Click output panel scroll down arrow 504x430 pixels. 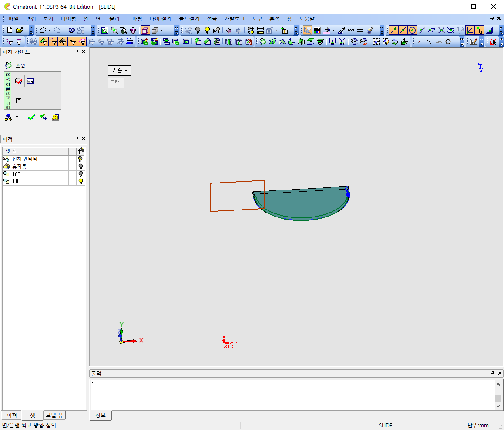[x=498, y=406]
